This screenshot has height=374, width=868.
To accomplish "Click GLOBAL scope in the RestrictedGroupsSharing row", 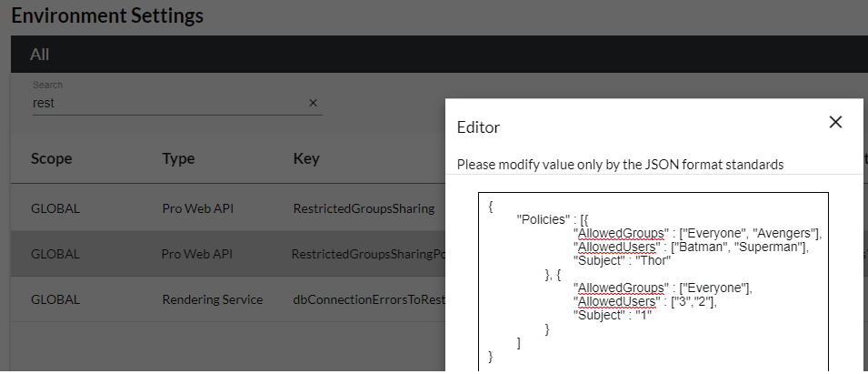I will click(x=55, y=209).
